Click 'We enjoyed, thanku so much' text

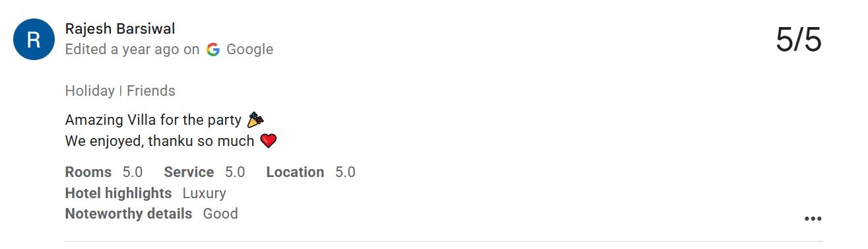(x=160, y=141)
